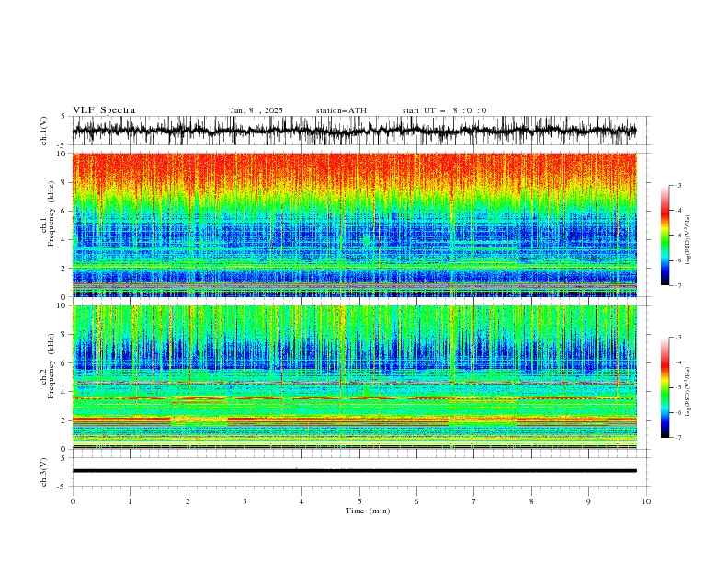This screenshot has height=563, width=728.
Task: Click inside the ch.1 spectrogram panel
Action: pyautogui.click(x=354, y=224)
